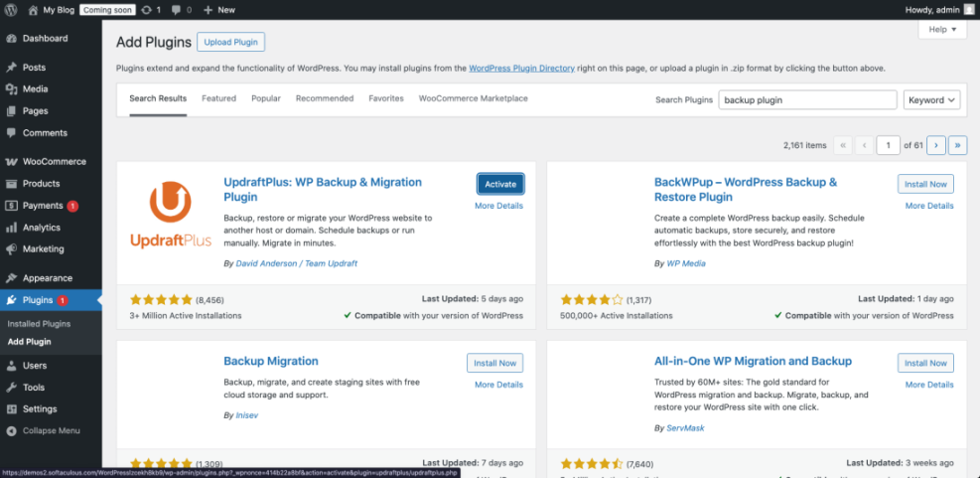
Task: Open author Inisev link
Action: 246,414
